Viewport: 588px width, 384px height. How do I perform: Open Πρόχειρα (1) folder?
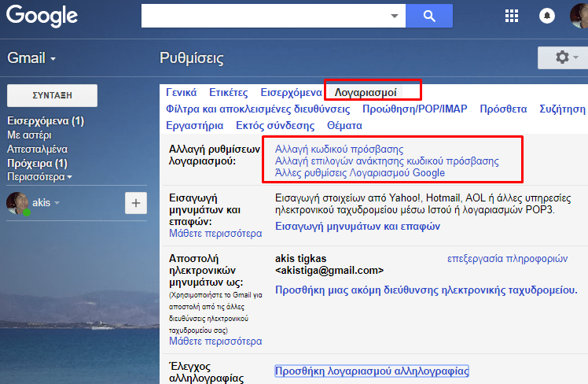pyautogui.click(x=37, y=164)
